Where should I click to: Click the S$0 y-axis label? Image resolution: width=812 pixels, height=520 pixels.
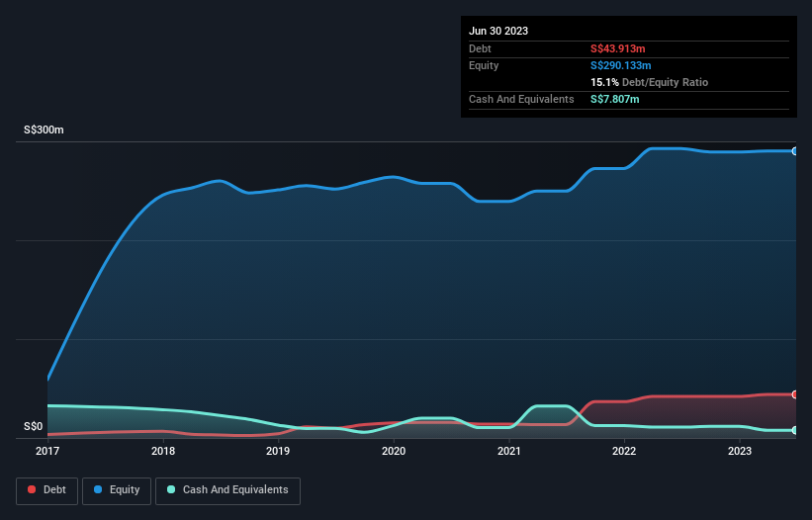pyautogui.click(x=34, y=426)
